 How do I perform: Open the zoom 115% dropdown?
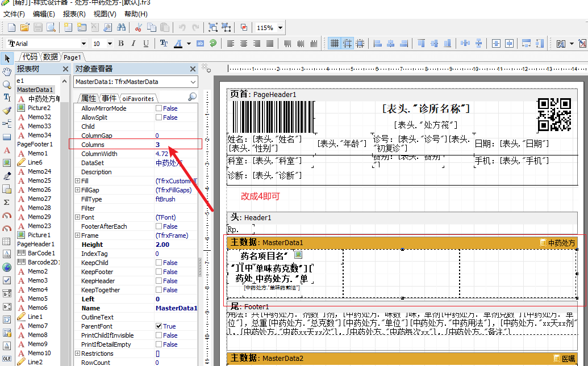coord(281,28)
